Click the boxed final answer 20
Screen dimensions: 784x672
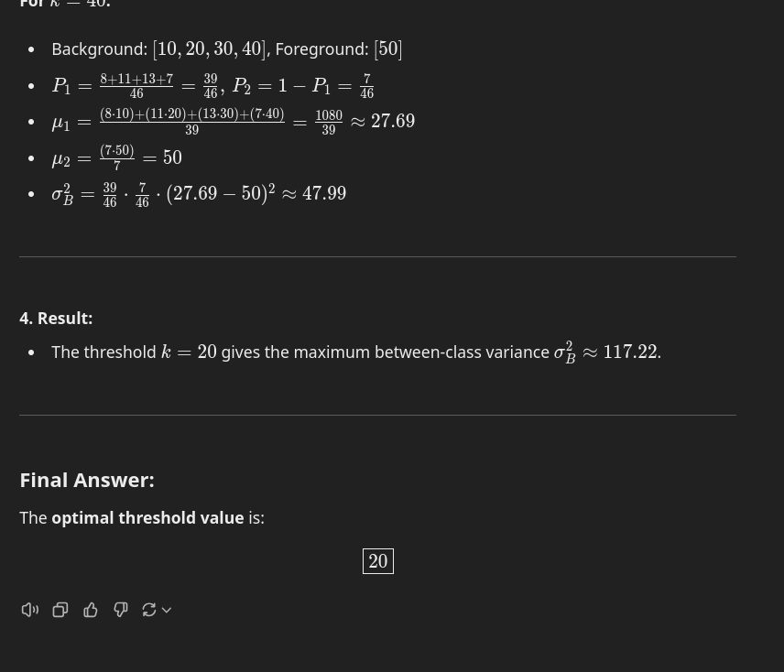[378, 561]
